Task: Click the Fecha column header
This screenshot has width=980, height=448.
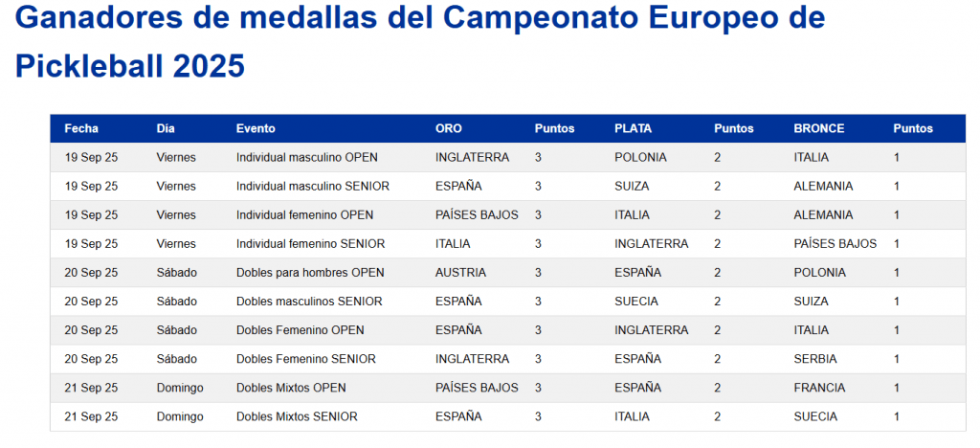Action: click(x=81, y=128)
